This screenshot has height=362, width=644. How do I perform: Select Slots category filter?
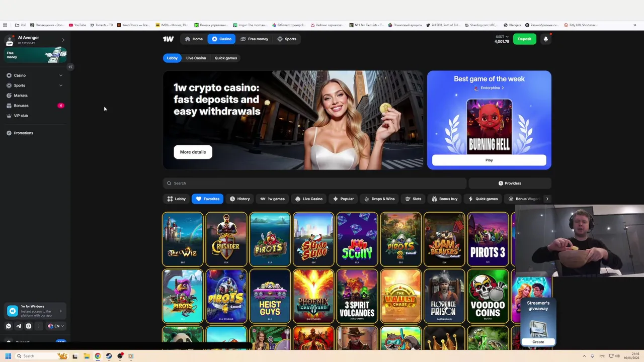pyautogui.click(x=413, y=199)
